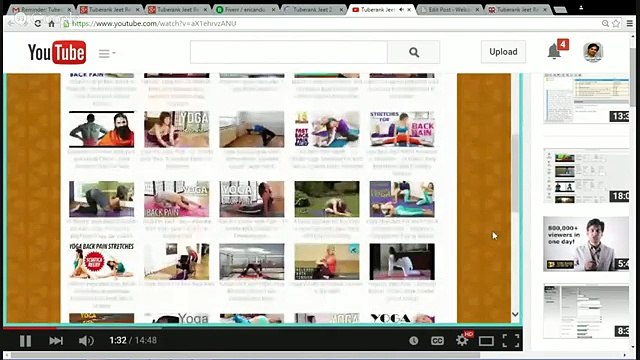This screenshot has height=360, width=640.
Task: Close the active YouTube tab
Action: (x=409, y=9)
